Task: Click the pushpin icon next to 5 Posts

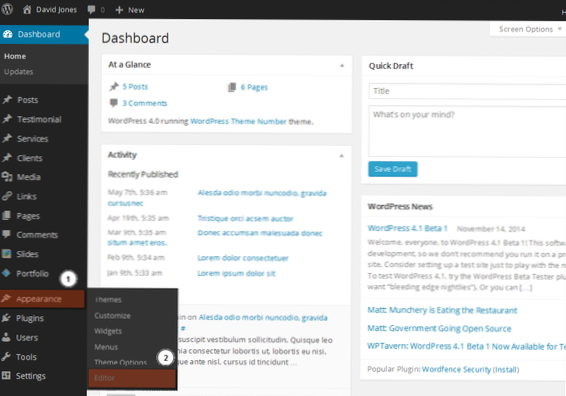Action: (x=114, y=87)
